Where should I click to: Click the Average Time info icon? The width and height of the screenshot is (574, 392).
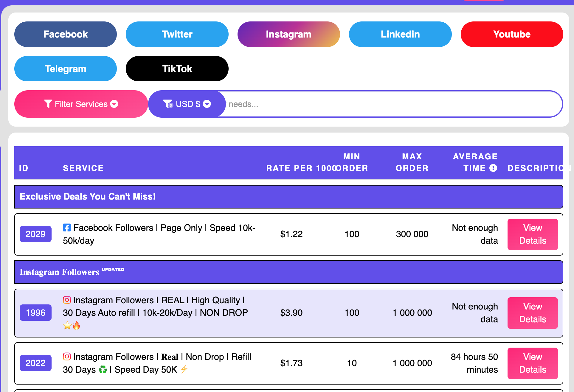point(493,168)
